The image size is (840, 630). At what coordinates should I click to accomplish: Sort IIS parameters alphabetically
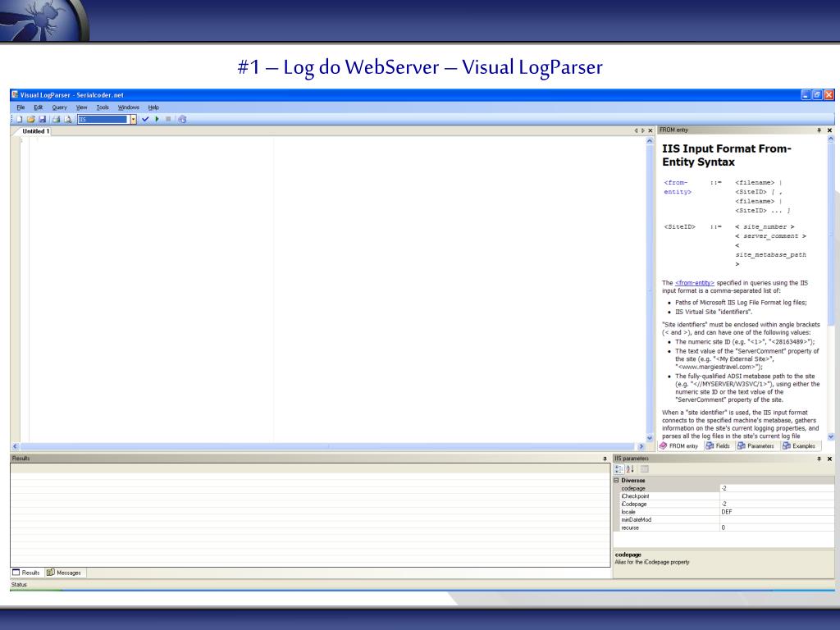click(630, 469)
